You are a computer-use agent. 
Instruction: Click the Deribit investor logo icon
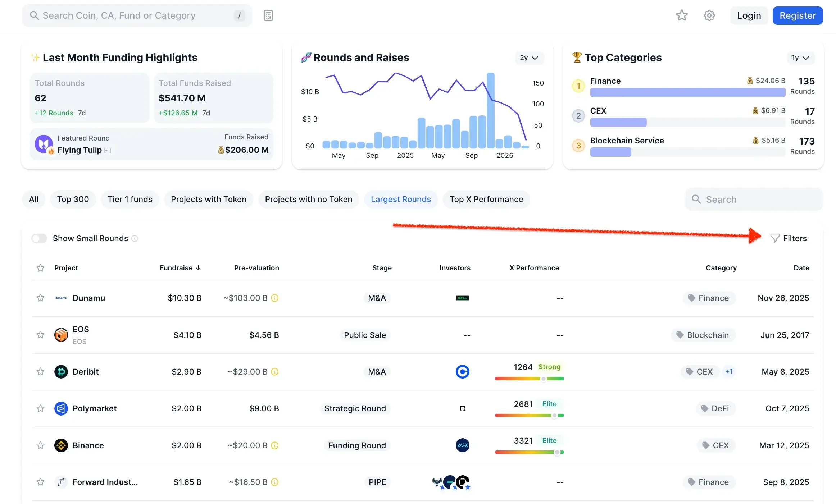(462, 372)
